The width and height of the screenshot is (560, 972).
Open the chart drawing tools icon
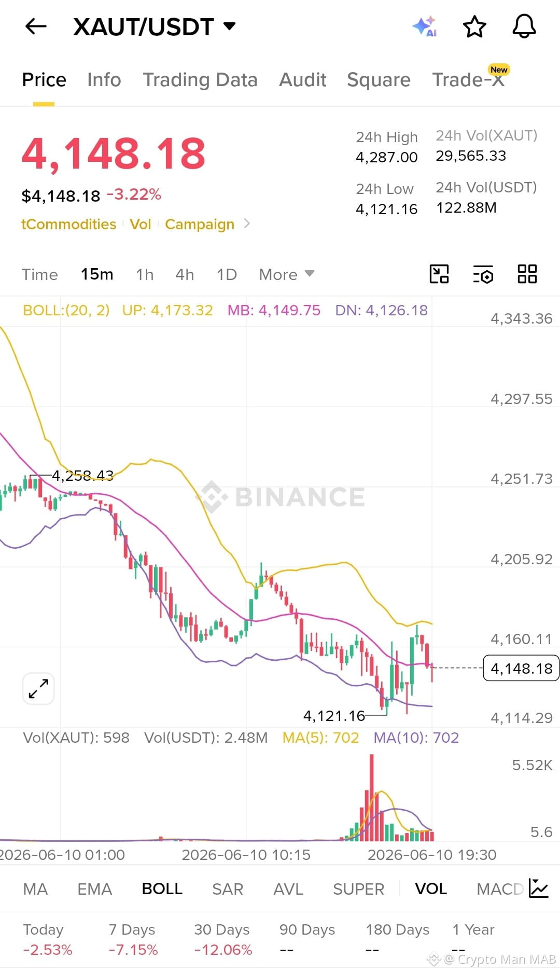click(439, 274)
